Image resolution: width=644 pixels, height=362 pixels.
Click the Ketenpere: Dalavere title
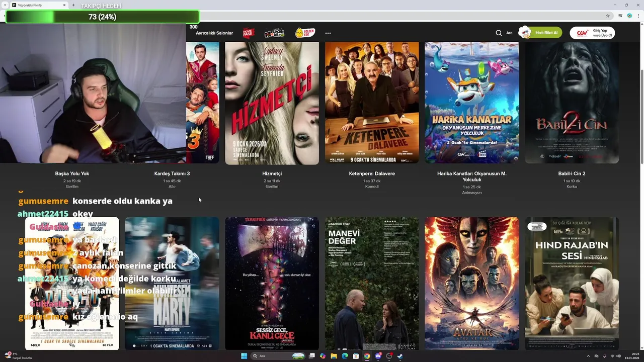tap(372, 173)
